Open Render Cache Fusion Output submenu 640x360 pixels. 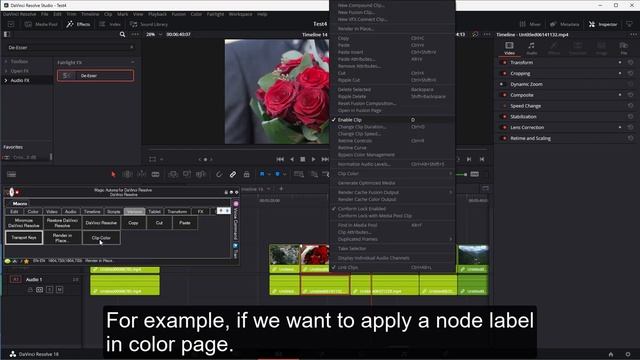coord(392,192)
